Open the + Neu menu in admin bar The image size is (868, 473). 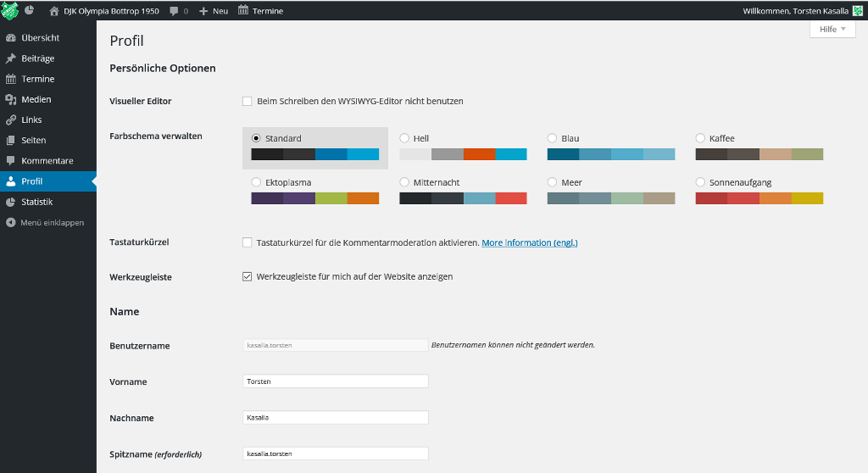pyautogui.click(x=214, y=11)
